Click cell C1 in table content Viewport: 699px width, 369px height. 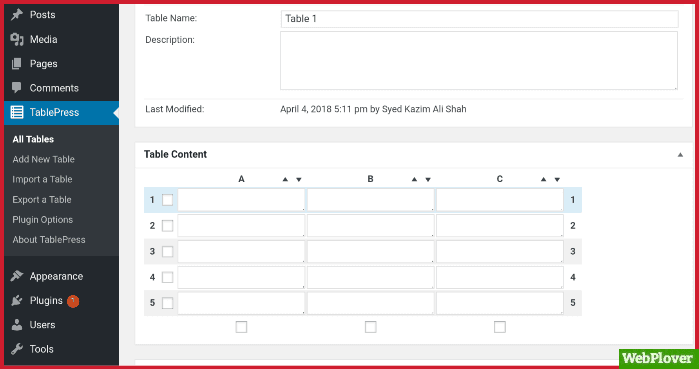point(500,200)
